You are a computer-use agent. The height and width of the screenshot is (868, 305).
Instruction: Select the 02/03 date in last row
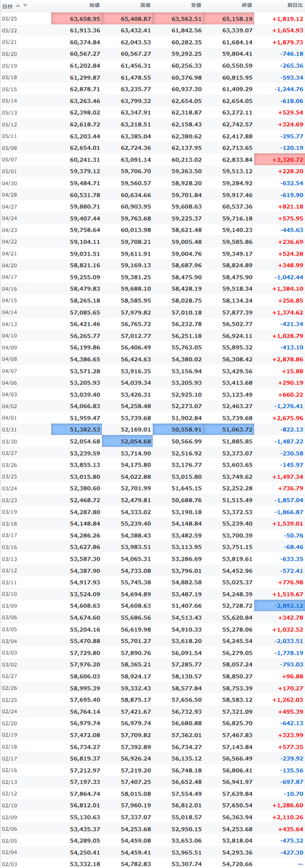(9, 863)
